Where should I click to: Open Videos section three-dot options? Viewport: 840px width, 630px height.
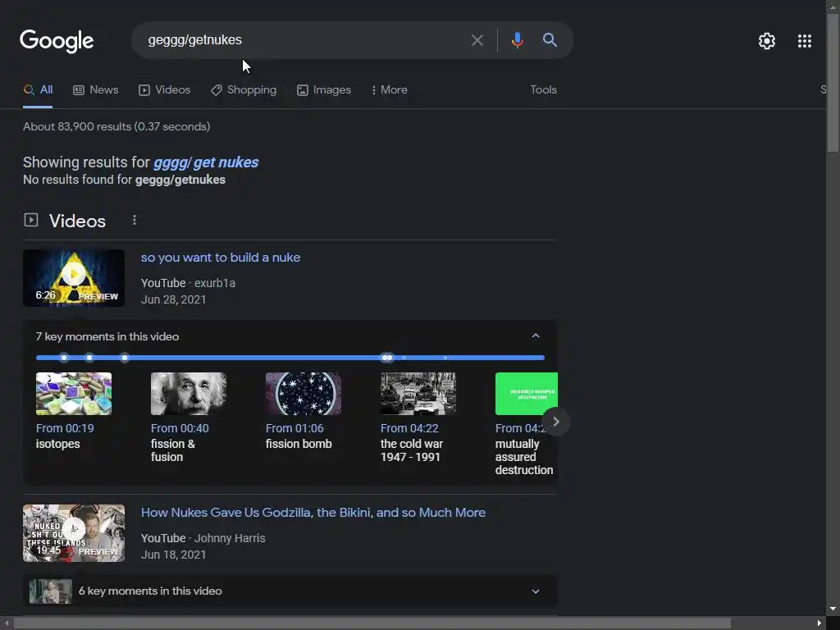[x=135, y=220]
